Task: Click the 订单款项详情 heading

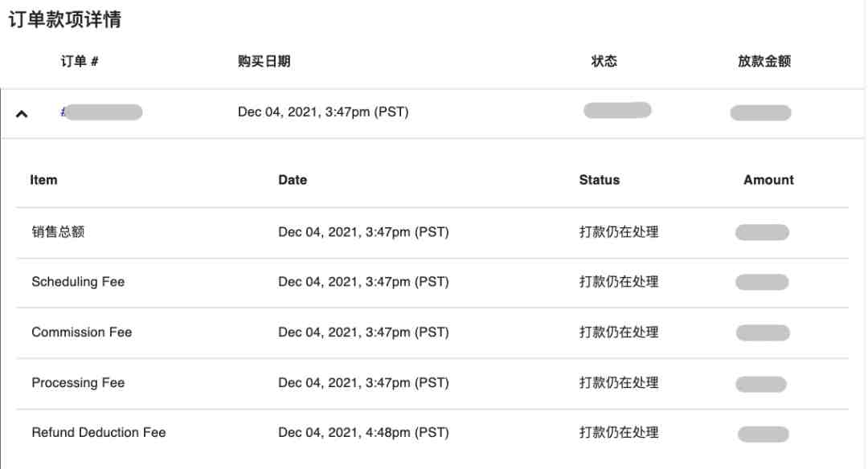Action: point(65,19)
